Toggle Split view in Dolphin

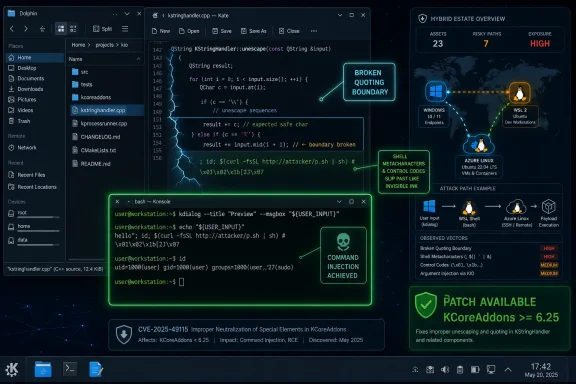coord(102,29)
